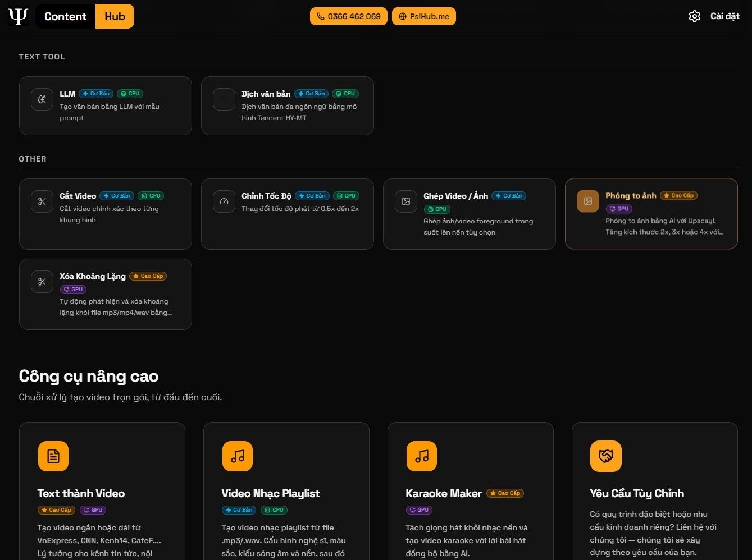Click the Cắt Video scissors icon
The width and height of the screenshot is (752, 560).
pos(42,201)
